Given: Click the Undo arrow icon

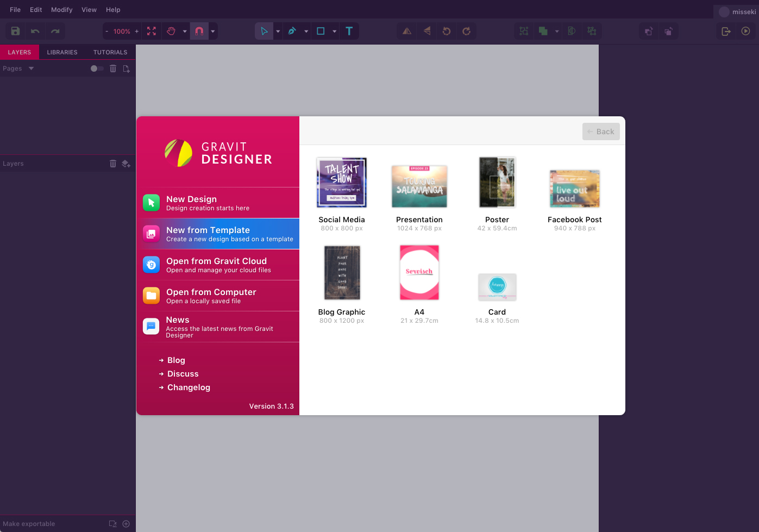Looking at the screenshot, I should (35, 32).
